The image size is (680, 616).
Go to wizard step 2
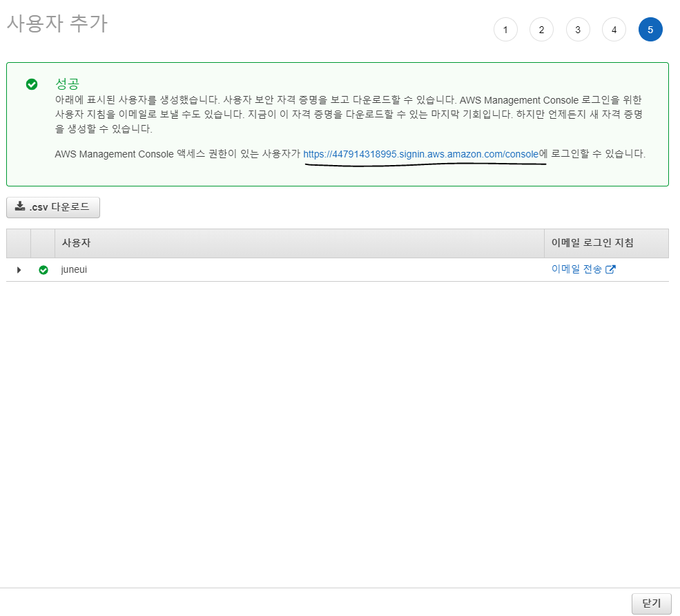(541, 30)
